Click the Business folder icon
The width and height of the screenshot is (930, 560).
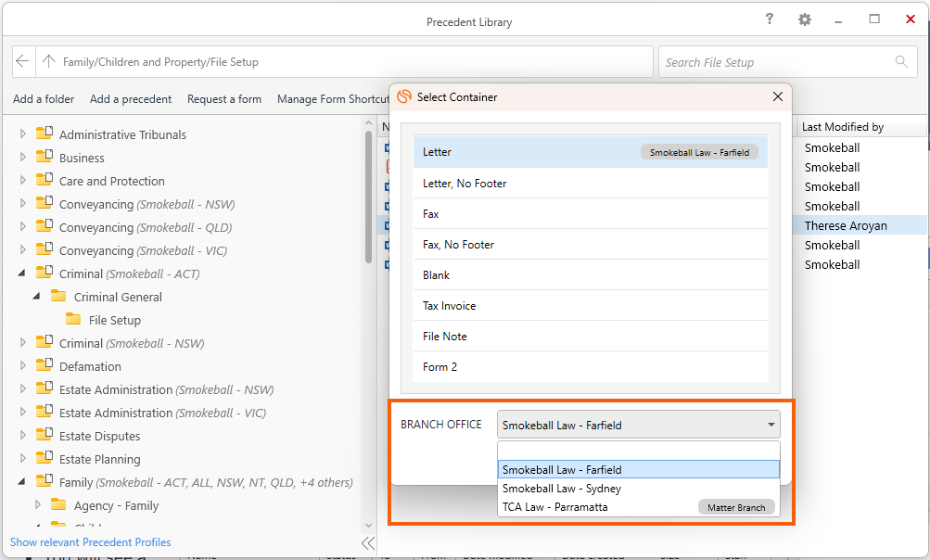45,156
